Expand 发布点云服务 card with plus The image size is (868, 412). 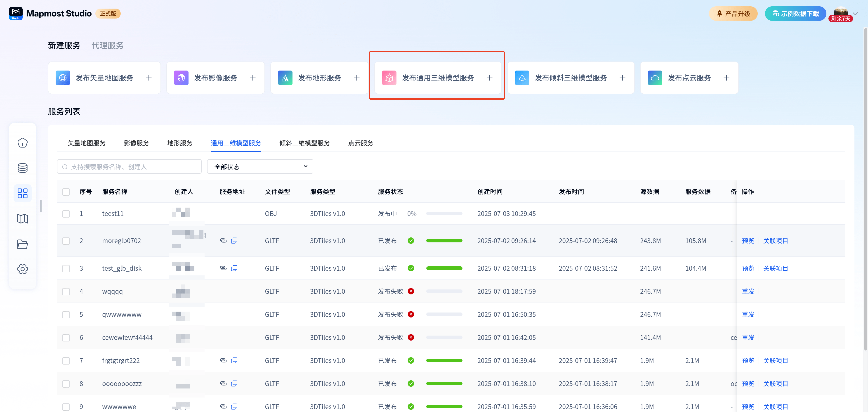click(726, 78)
